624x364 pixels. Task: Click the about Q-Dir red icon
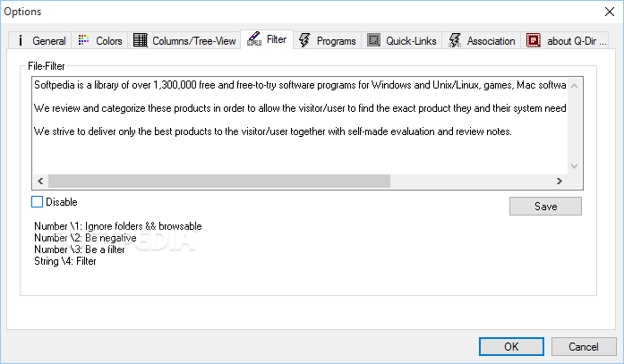[x=534, y=40]
